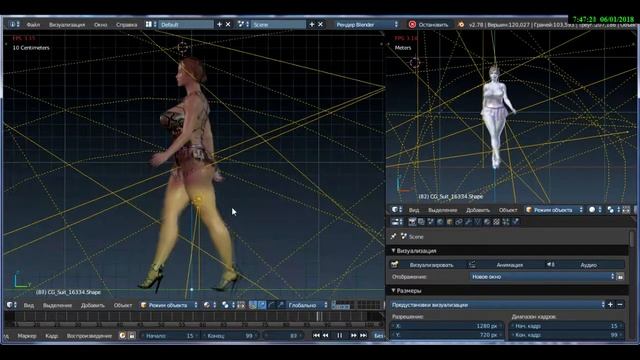Open Вид menu in the right viewport header
Image resolution: width=640 pixels, height=360 pixels.
tap(414, 210)
